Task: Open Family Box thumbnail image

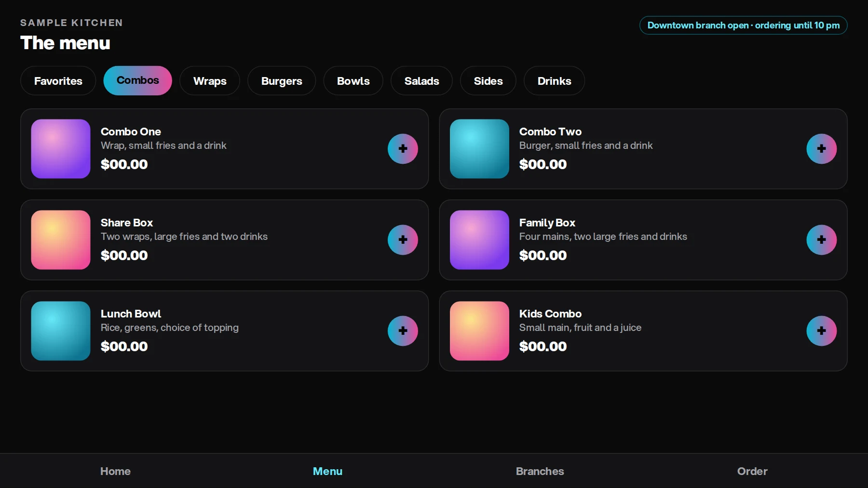Action: tap(479, 240)
